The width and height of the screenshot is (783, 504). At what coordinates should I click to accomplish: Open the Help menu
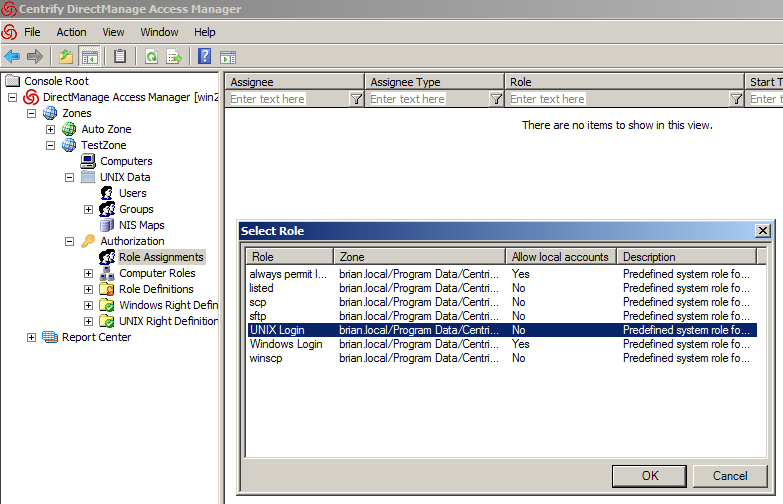click(205, 32)
